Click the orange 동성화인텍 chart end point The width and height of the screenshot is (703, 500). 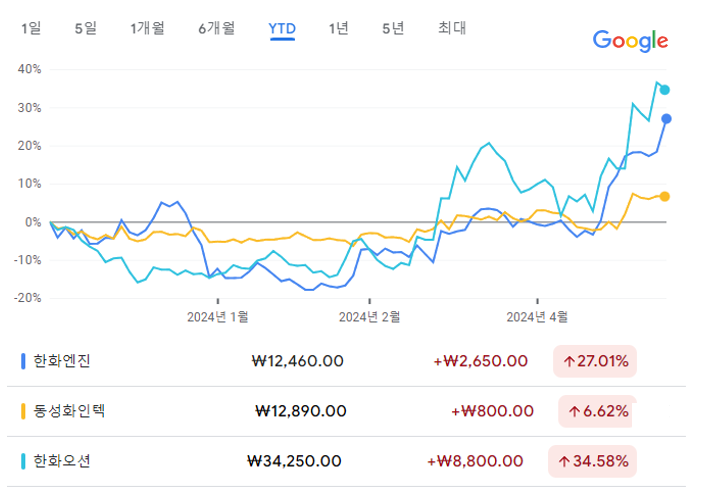tap(665, 196)
